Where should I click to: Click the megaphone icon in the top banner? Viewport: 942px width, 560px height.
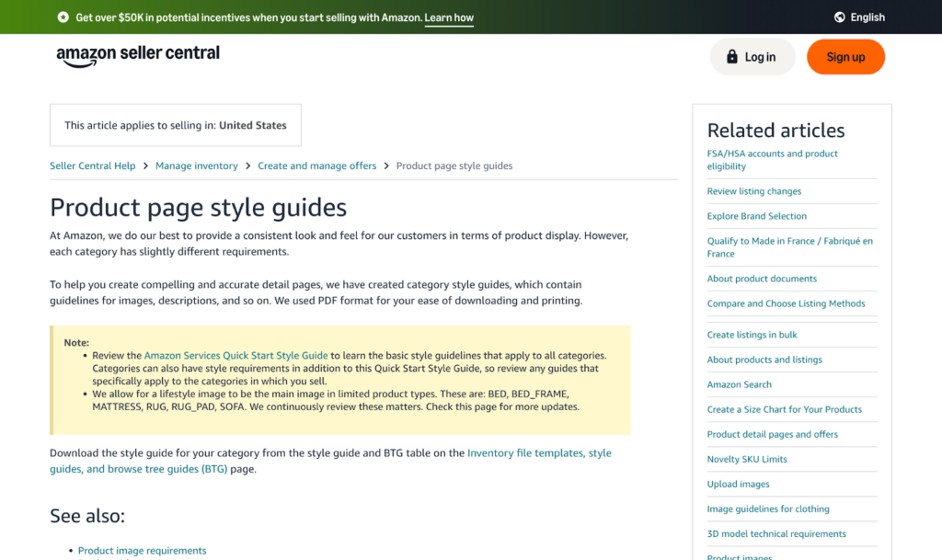(63, 17)
